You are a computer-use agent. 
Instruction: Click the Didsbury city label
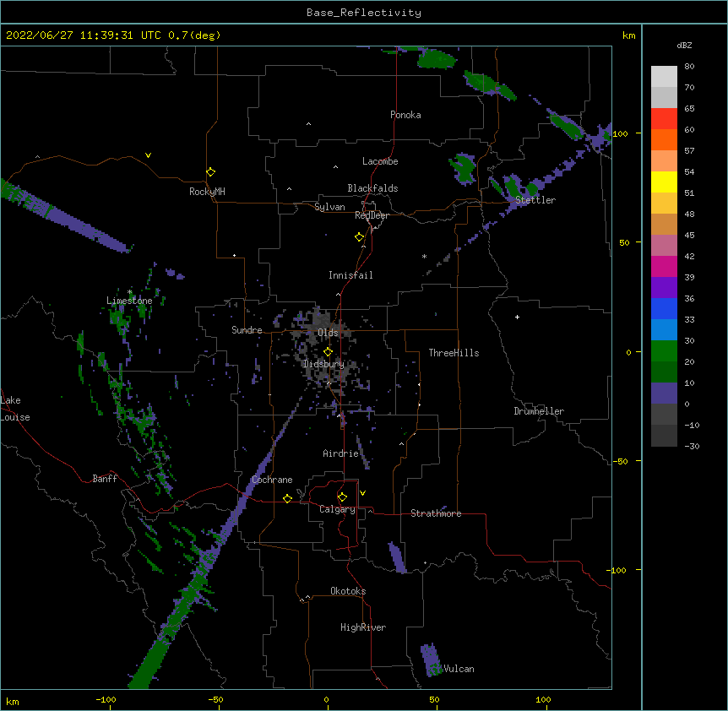tap(323, 364)
